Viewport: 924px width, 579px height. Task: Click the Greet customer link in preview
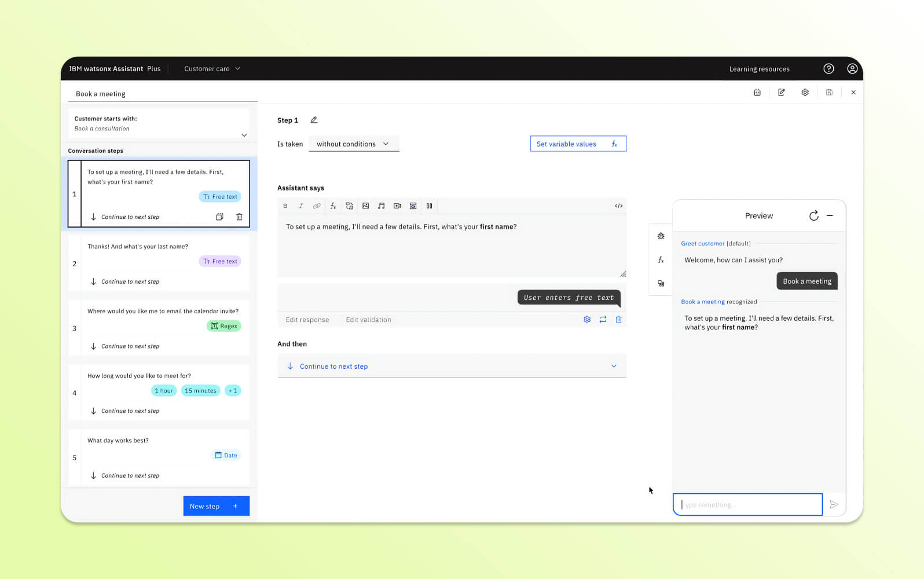(702, 243)
